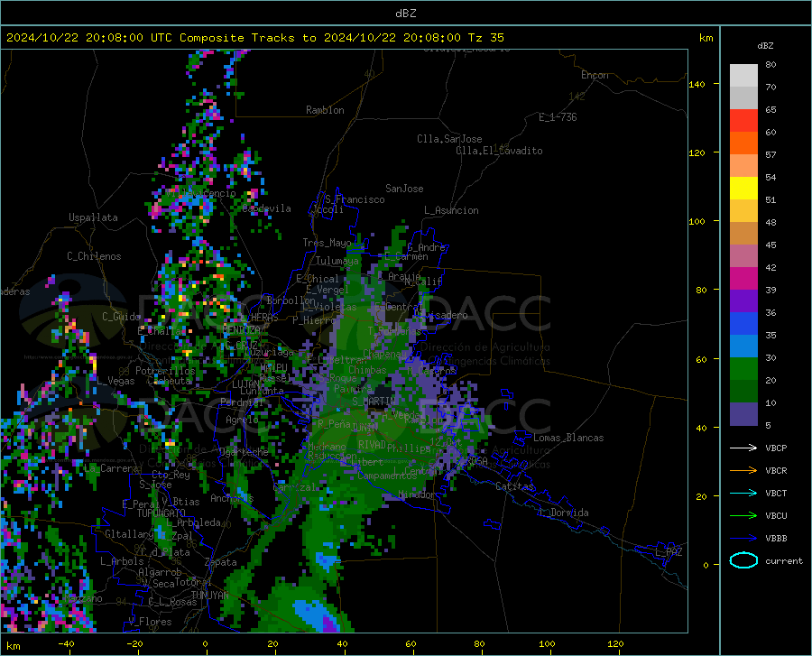Pick the purple 36-39 dBZ color band
812x656 pixels.
[x=743, y=301]
